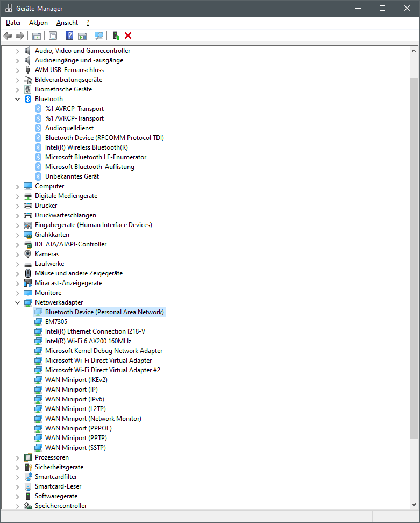
Task: Click the blue Help question mark icon
Action: click(70, 36)
